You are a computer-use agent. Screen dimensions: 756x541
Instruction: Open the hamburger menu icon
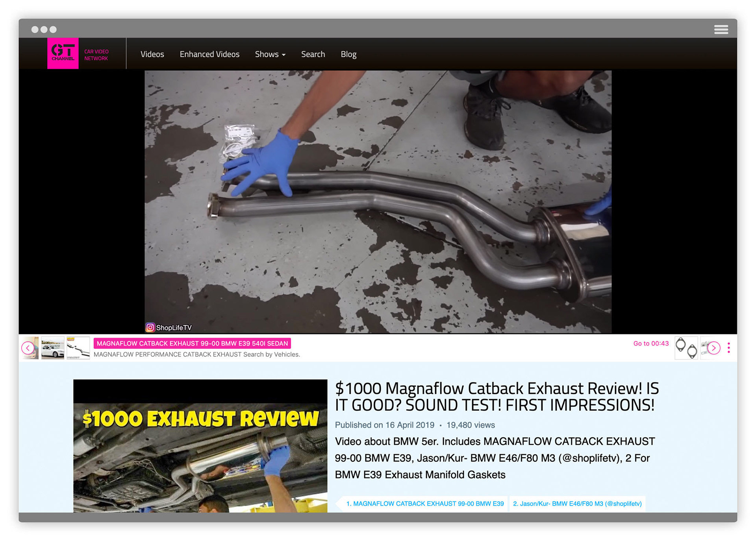721,30
